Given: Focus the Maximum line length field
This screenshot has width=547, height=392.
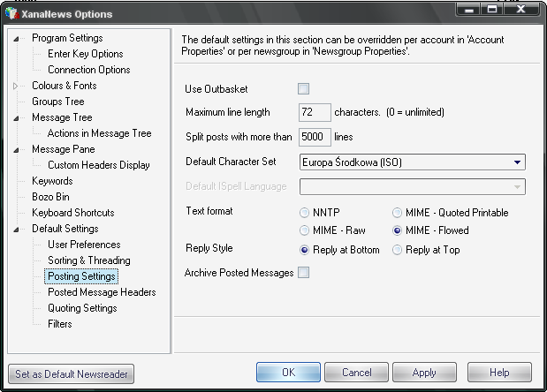Looking at the screenshot, I should [315, 112].
